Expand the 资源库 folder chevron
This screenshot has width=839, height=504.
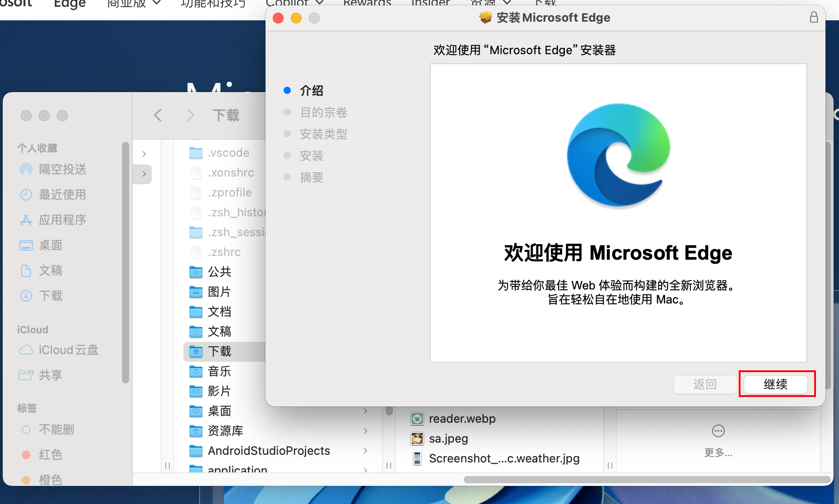coord(365,431)
